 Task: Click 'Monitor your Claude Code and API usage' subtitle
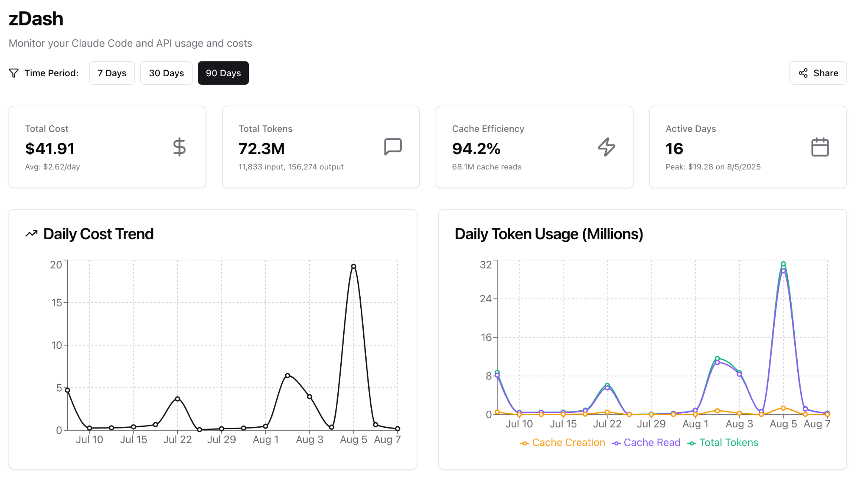(131, 43)
